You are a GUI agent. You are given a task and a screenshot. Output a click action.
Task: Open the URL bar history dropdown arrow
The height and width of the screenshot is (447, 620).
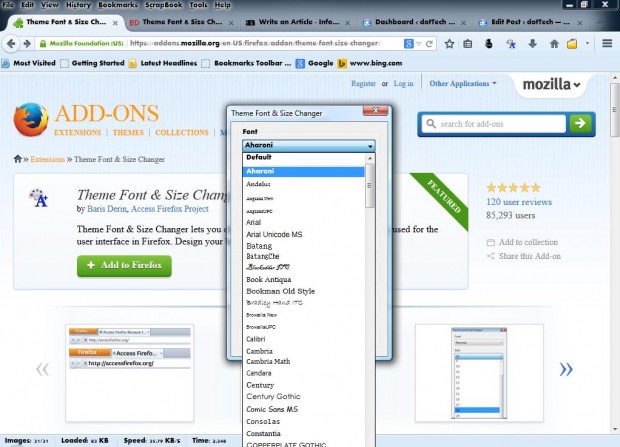coord(419,44)
